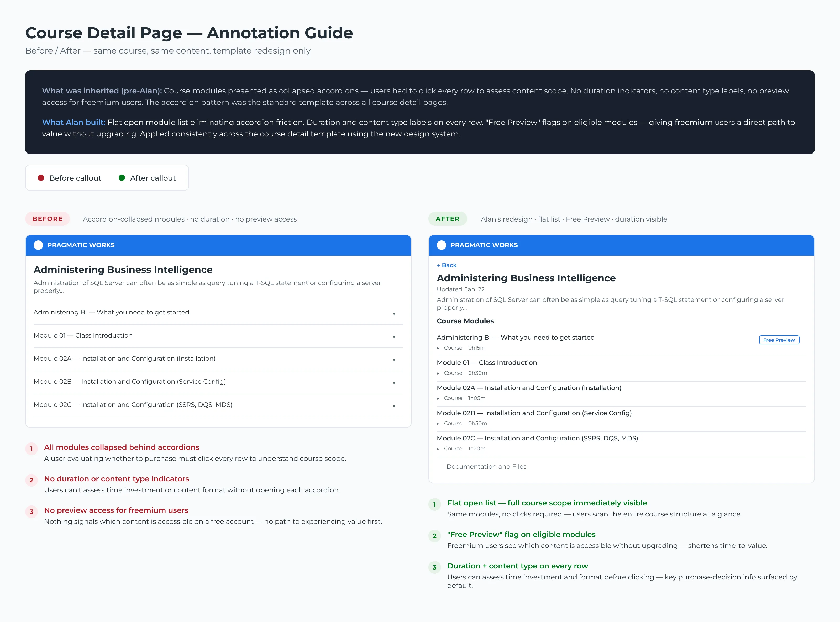Click the '0h15m' duration value

pos(477,348)
